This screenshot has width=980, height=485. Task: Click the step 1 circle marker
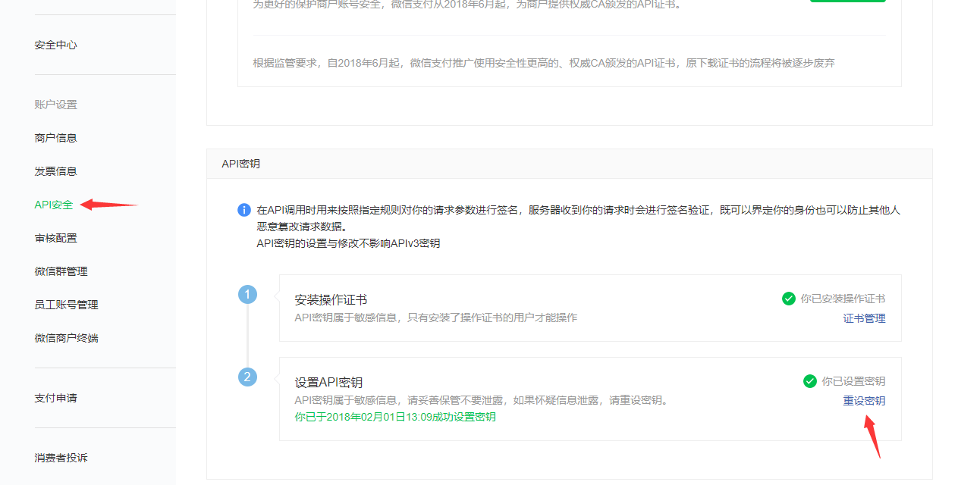pyautogui.click(x=247, y=294)
